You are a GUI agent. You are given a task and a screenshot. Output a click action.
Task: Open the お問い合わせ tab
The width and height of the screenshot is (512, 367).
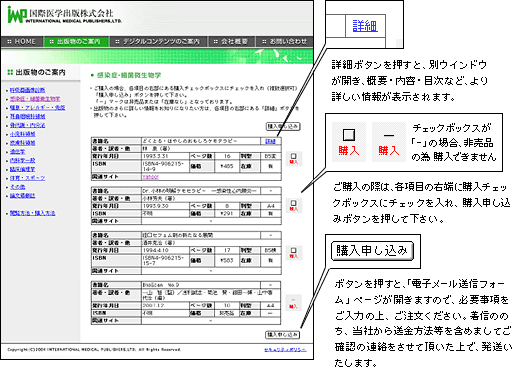pyautogui.click(x=284, y=42)
